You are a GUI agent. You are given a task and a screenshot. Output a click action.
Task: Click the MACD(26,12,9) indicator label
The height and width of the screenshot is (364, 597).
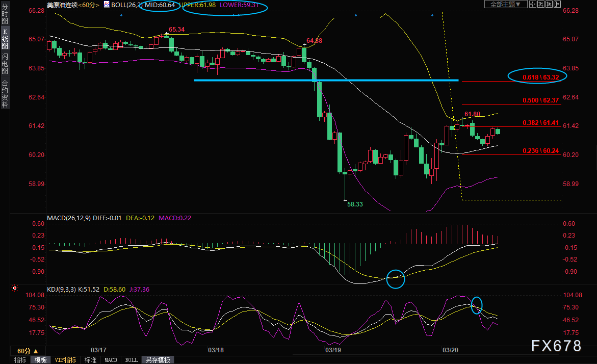(x=69, y=218)
